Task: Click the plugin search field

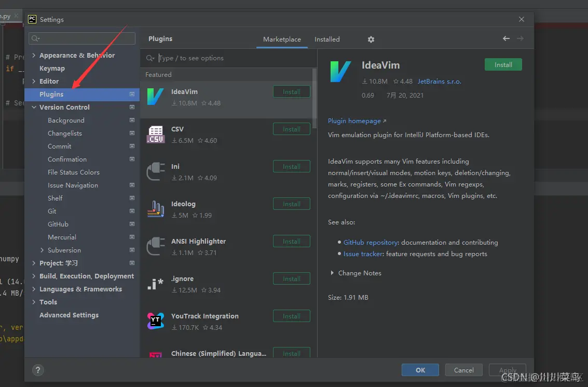Action: [229, 58]
